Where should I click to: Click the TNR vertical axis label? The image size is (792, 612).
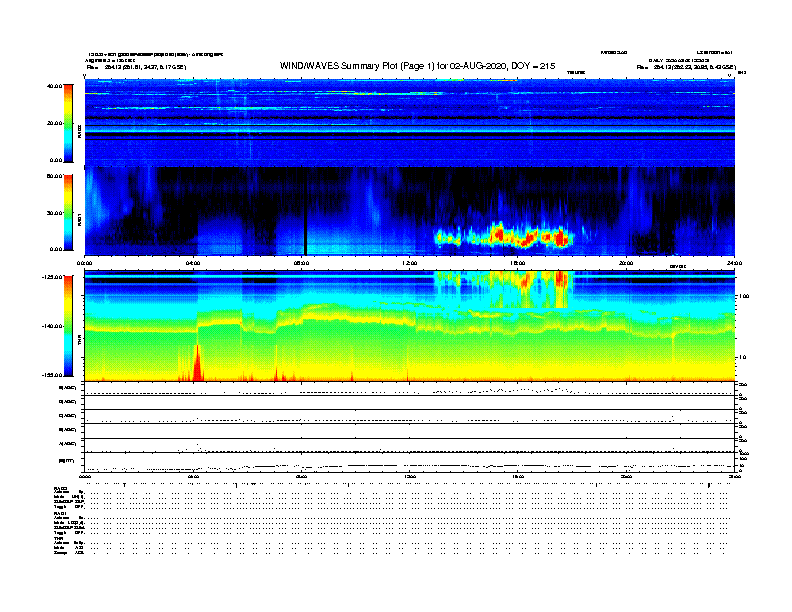coord(79,339)
